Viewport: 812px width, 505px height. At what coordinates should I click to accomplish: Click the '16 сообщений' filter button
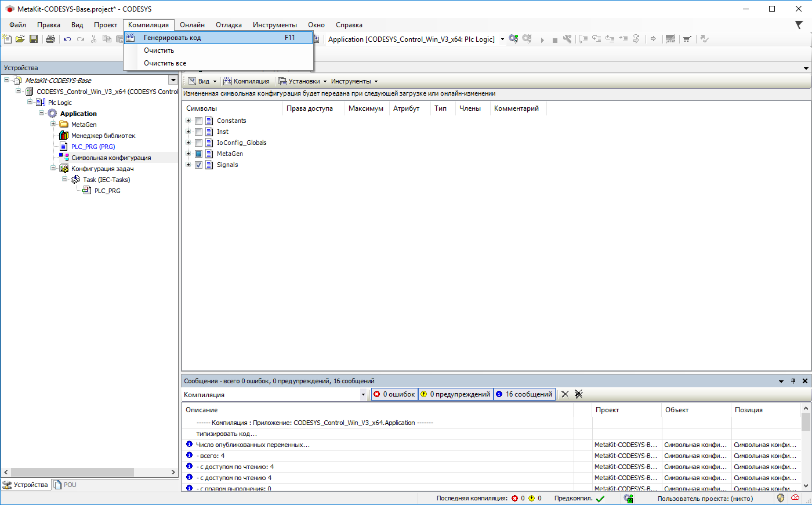point(524,394)
